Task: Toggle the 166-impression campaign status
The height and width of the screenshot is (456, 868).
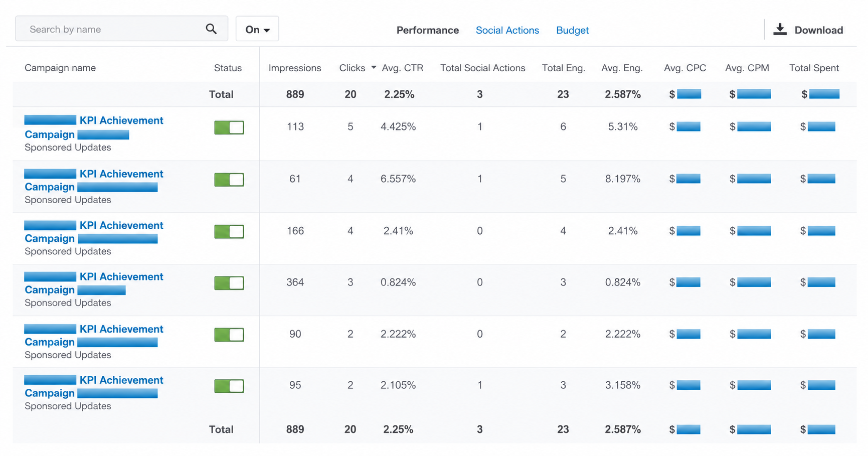Action: [x=229, y=231]
